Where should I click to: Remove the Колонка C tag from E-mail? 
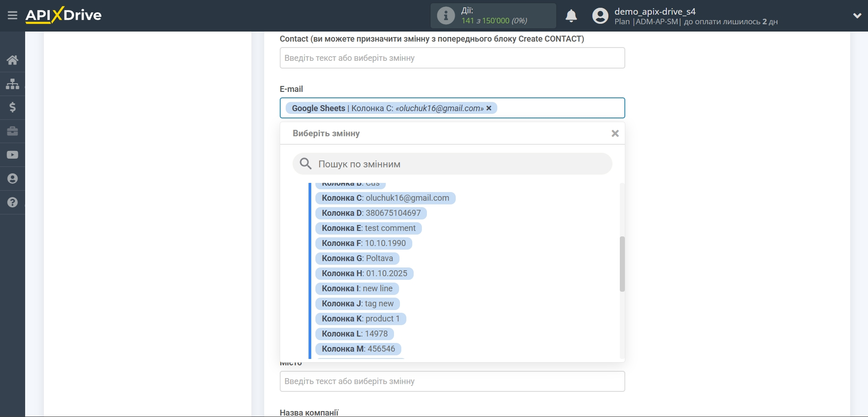pos(489,108)
